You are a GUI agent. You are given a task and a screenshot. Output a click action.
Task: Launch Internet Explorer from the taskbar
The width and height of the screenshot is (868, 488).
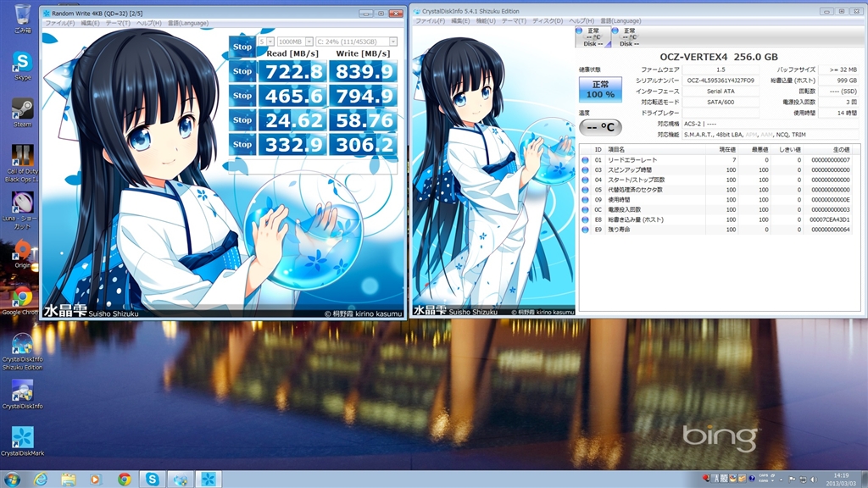(41, 480)
